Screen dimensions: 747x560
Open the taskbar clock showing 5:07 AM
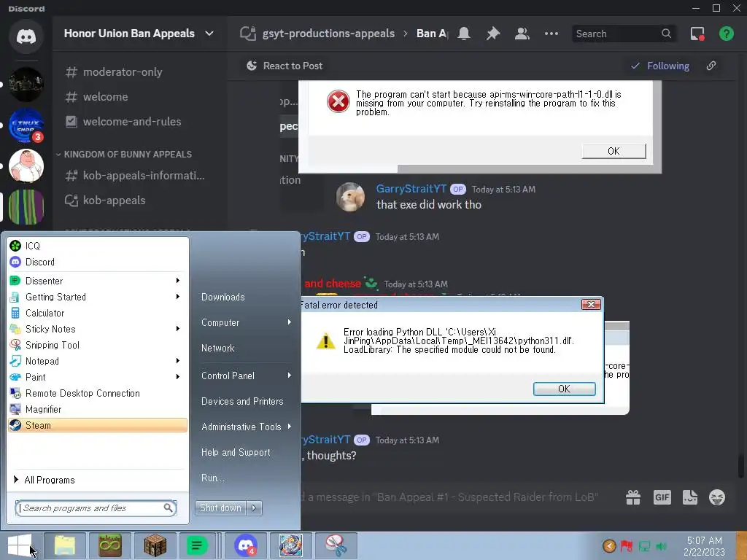coord(704,546)
